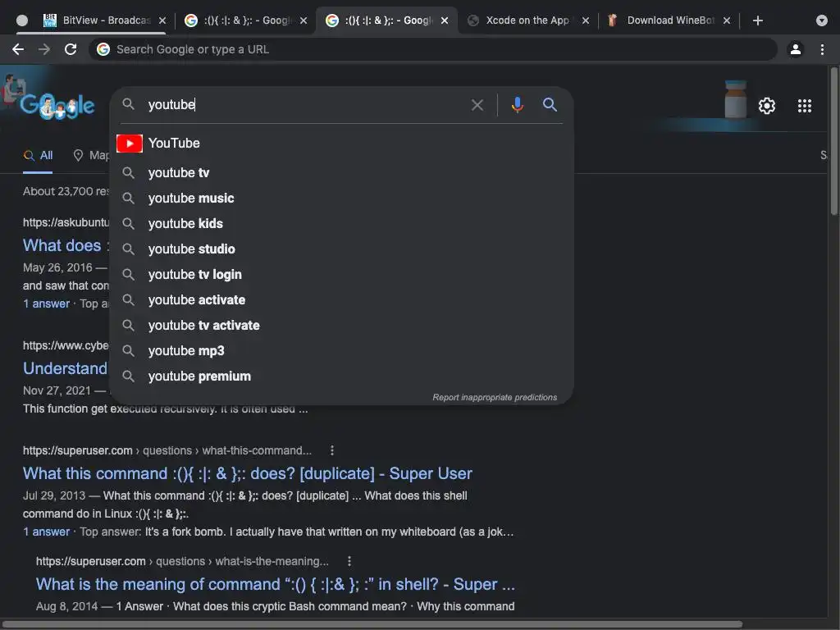Click the blue search magnifier button
The image size is (840, 630).
[550, 104]
